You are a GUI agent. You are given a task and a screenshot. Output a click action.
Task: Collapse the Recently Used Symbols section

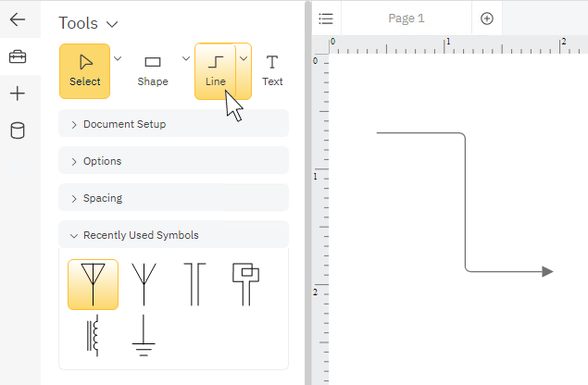click(173, 235)
